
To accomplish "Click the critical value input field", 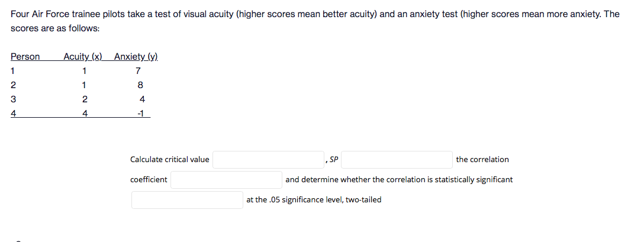I will [268, 160].
